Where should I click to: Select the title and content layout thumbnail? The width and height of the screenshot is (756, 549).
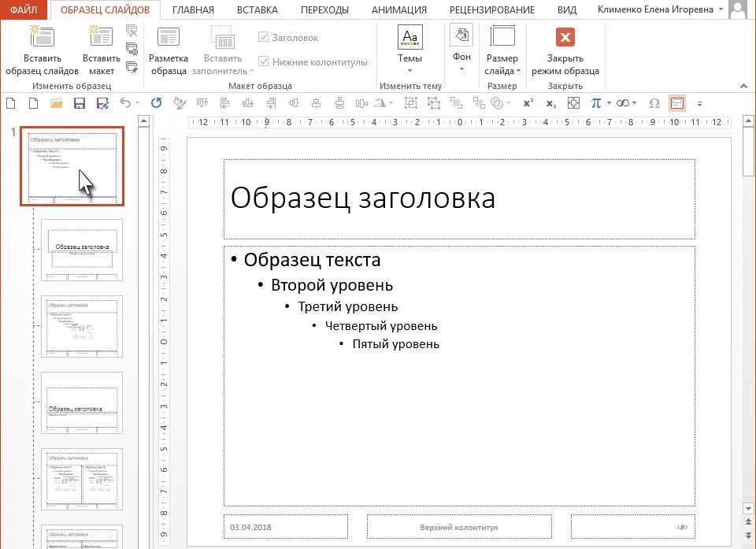tap(82, 327)
